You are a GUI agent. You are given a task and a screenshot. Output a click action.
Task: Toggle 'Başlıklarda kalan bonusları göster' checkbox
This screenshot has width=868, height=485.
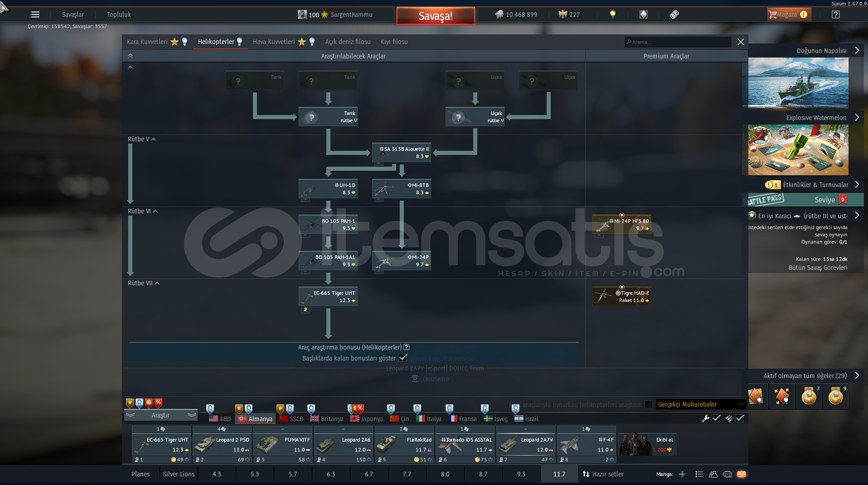point(402,358)
